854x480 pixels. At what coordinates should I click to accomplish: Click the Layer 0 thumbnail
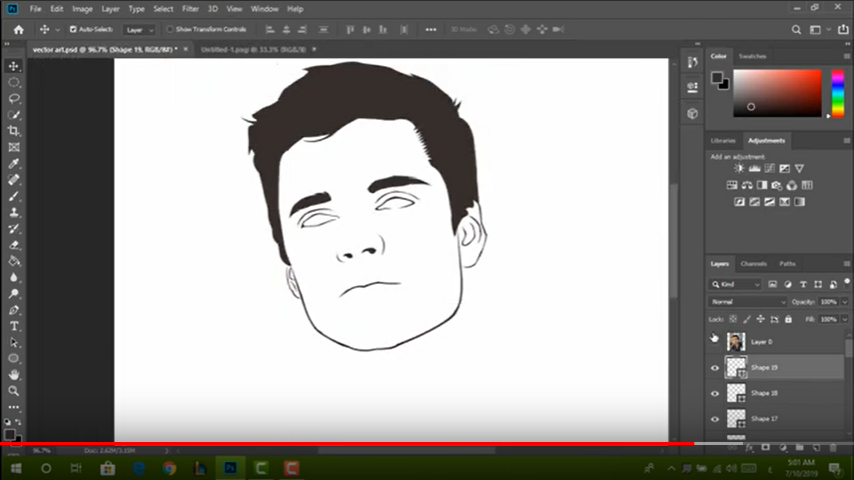pos(736,342)
